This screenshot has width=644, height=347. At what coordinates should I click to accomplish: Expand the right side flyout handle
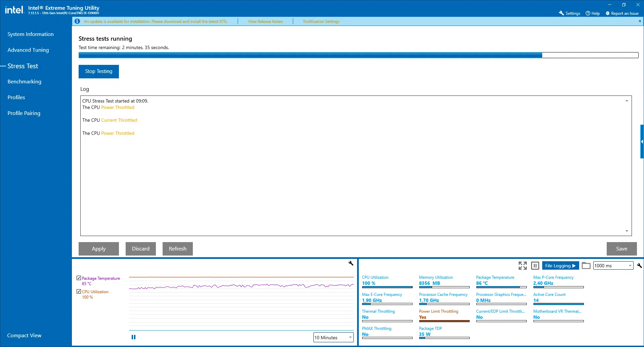642,142
